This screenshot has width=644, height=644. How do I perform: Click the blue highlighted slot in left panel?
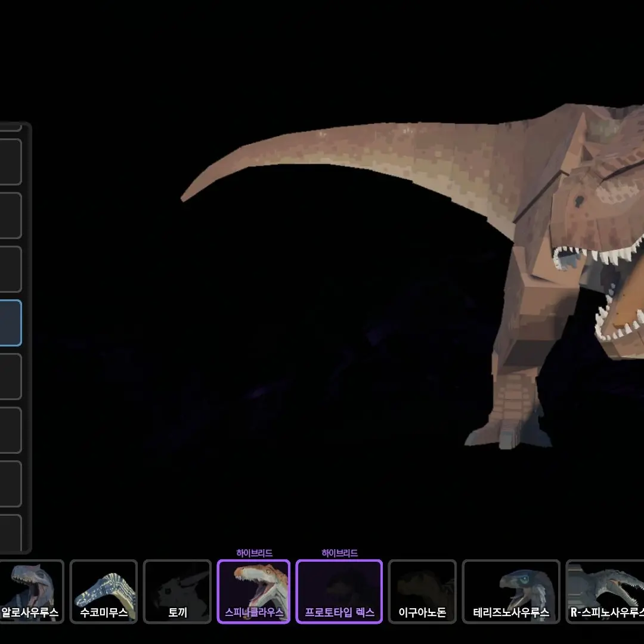(x=10, y=323)
